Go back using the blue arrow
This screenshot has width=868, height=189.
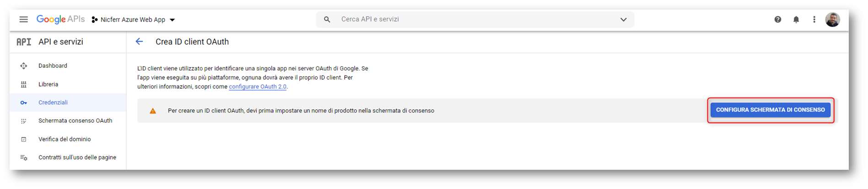coord(140,42)
